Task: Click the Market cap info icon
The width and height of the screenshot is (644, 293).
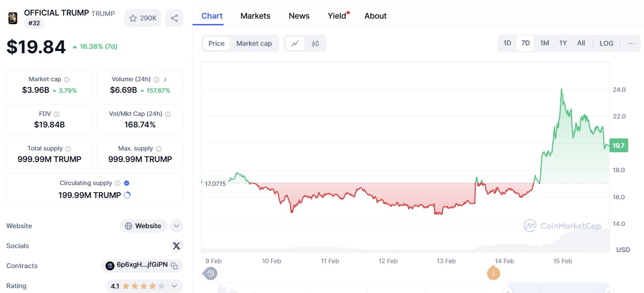Action: [x=67, y=79]
